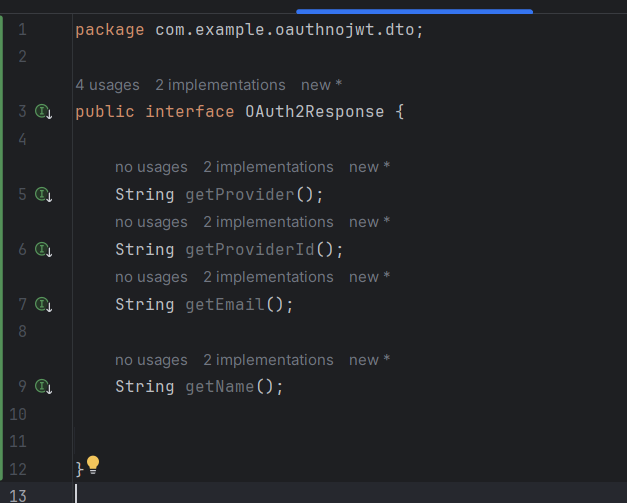The height and width of the screenshot is (503, 627).
Task: Click 'new *' author hint above getProviderId
Action: [x=369, y=222]
